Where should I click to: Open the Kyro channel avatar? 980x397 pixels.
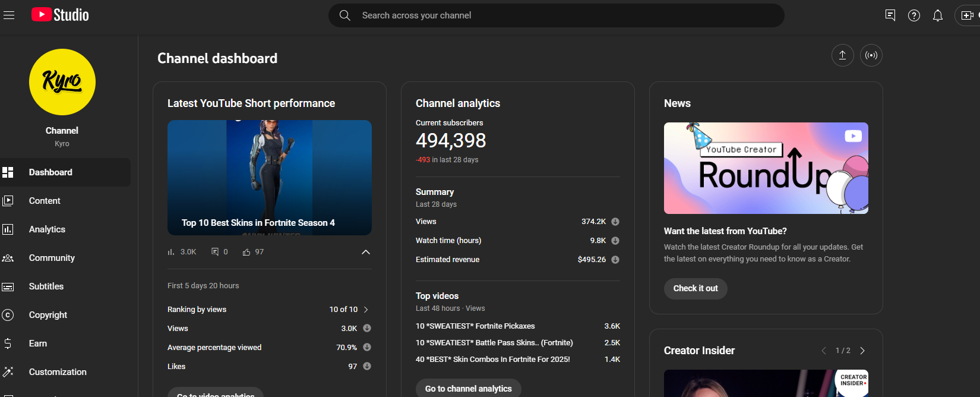tap(62, 82)
